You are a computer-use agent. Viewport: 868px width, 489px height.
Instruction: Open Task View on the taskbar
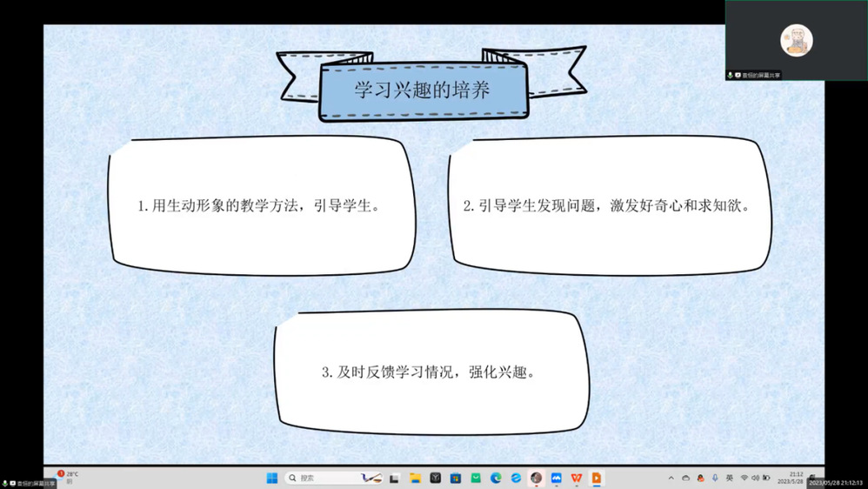tap(394, 478)
